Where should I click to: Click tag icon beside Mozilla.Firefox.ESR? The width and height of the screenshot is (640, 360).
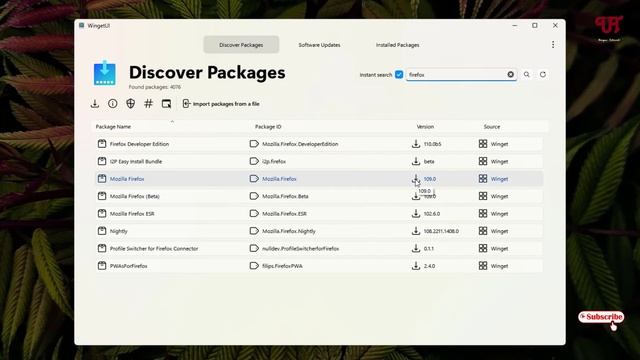pos(254,213)
